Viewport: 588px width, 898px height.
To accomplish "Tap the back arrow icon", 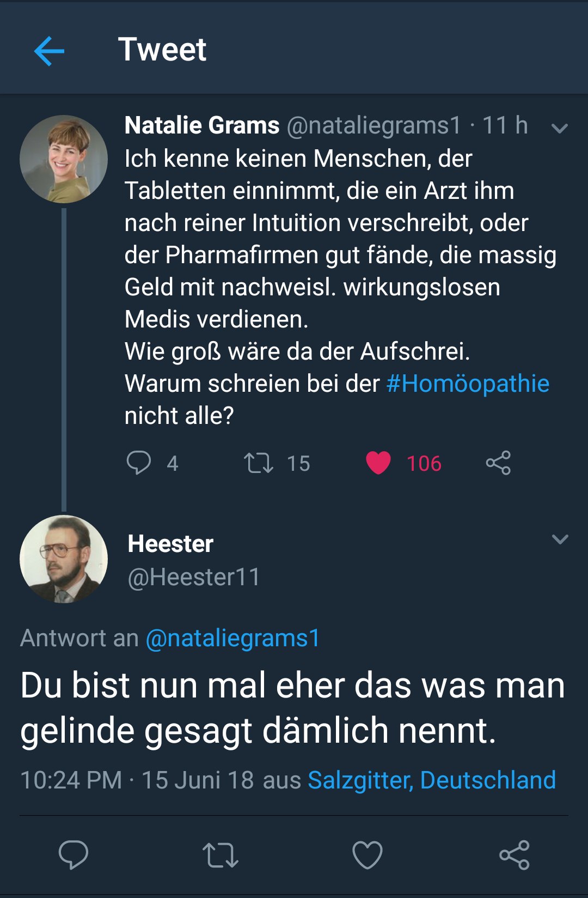I will 49,51.
